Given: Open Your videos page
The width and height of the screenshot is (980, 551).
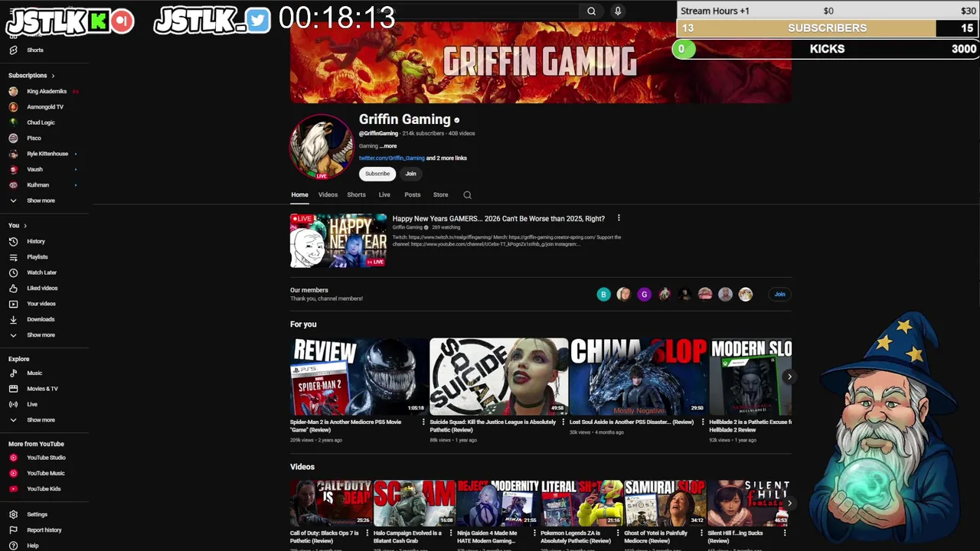Looking at the screenshot, I should point(41,304).
